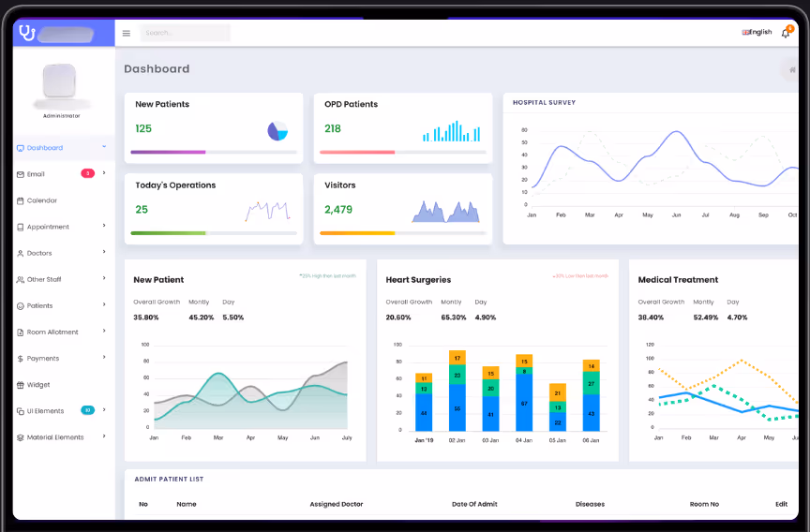Select Other Staff in sidebar
The height and width of the screenshot is (532, 810).
[43, 280]
